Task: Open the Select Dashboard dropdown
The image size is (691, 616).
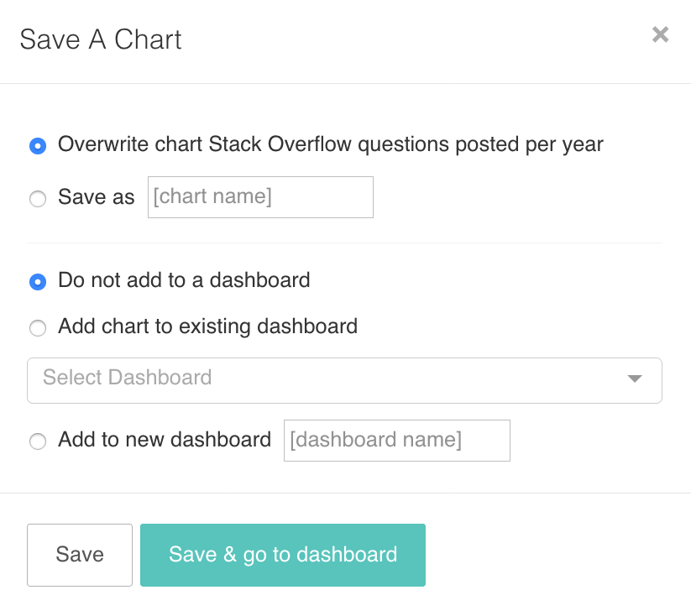Action: tap(344, 380)
